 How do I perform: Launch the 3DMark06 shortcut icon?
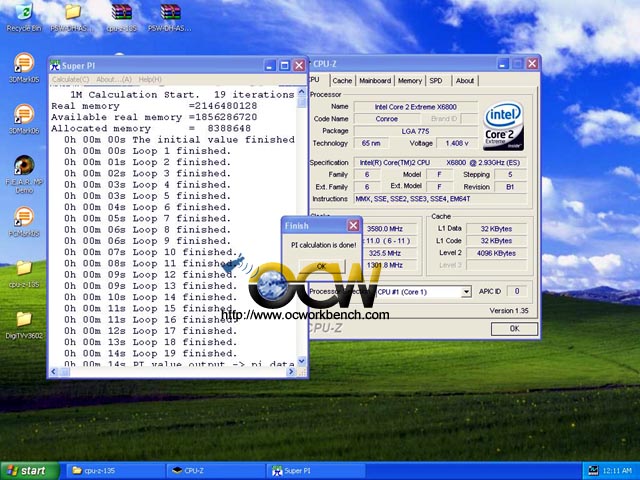24,119
